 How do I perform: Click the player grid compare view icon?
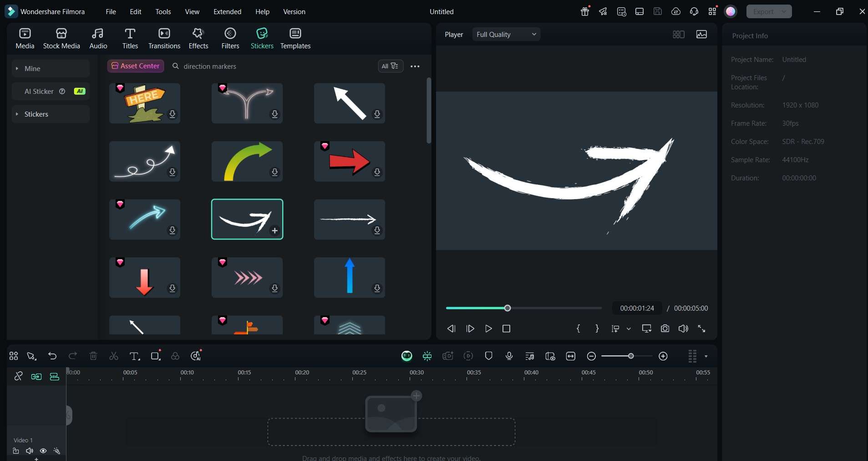678,34
